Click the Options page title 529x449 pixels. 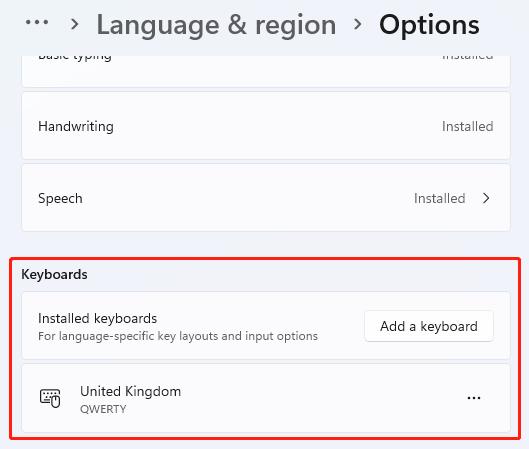(429, 25)
